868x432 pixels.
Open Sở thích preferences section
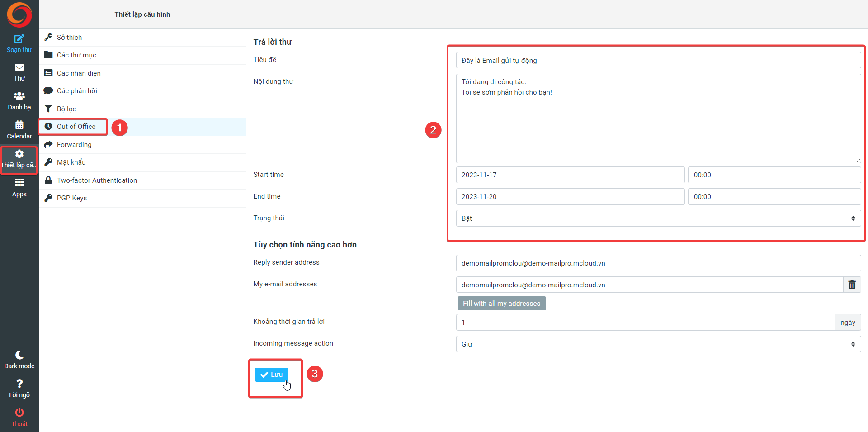142,38
